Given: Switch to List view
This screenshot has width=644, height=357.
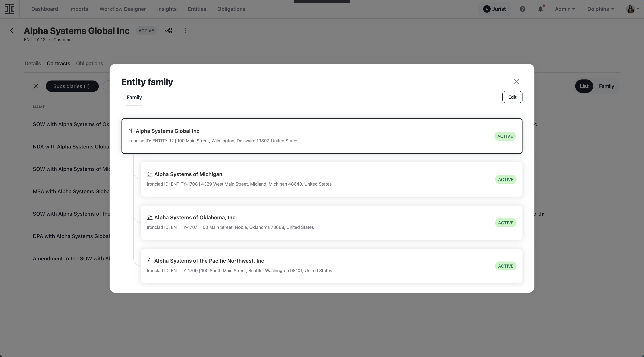Looking at the screenshot, I should [584, 86].
